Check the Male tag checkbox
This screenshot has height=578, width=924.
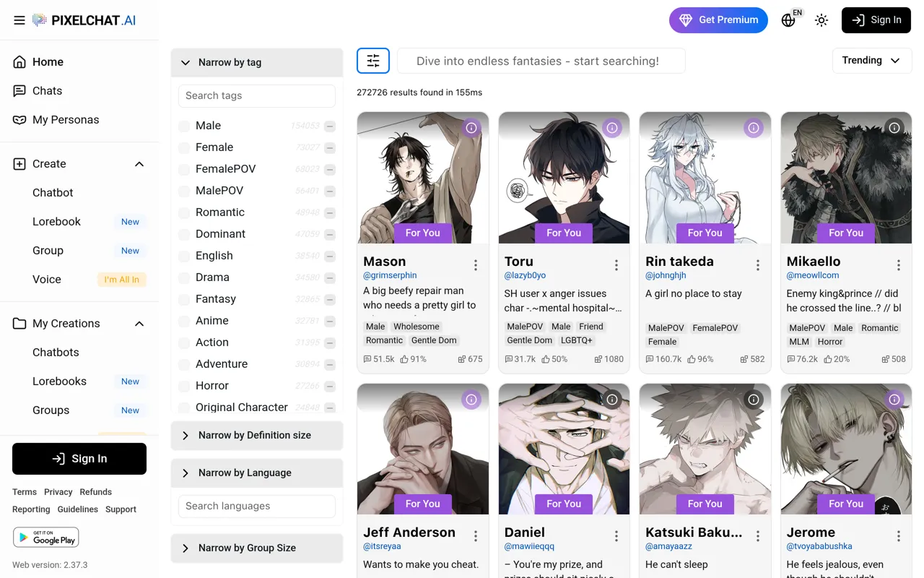coord(184,126)
